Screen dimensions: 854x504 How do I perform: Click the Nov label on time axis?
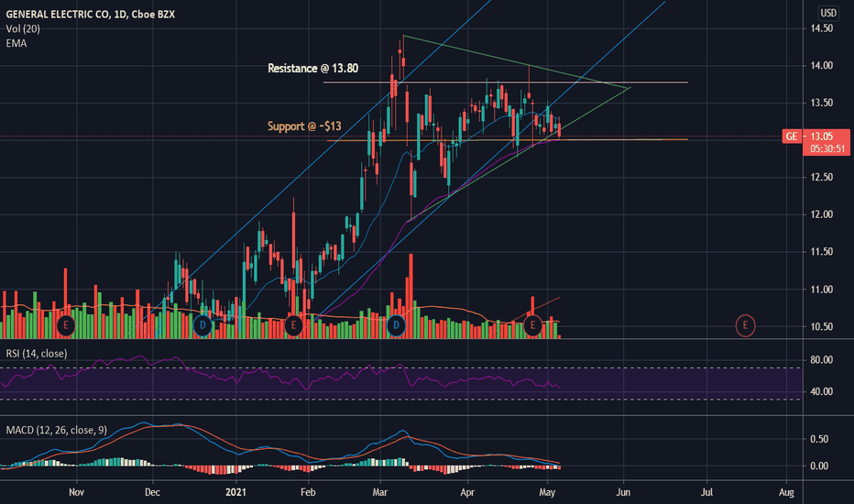[76, 492]
